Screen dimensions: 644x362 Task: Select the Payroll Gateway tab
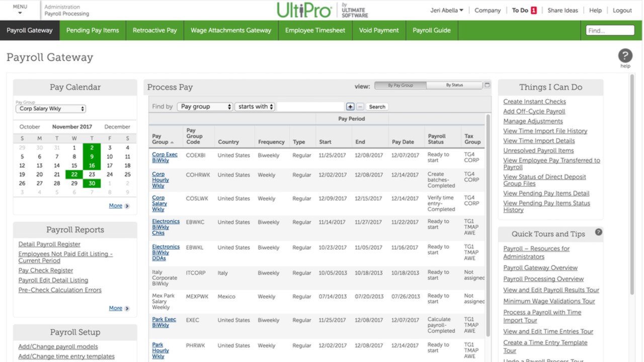click(30, 30)
